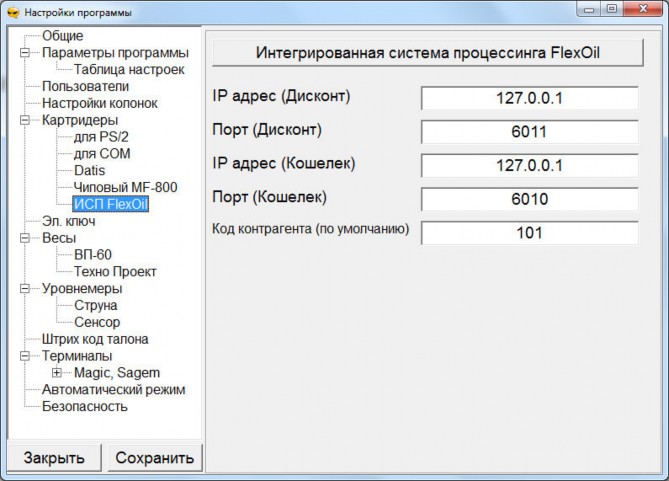Click the Порт (Дисконт) label
The height and width of the screenshot is (481, 669).
[267, 130]
